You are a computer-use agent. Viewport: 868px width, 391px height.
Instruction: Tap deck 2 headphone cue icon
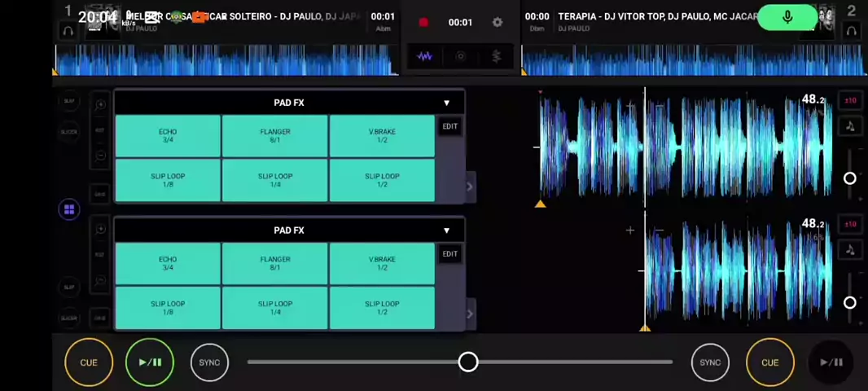tap(851, 31)
